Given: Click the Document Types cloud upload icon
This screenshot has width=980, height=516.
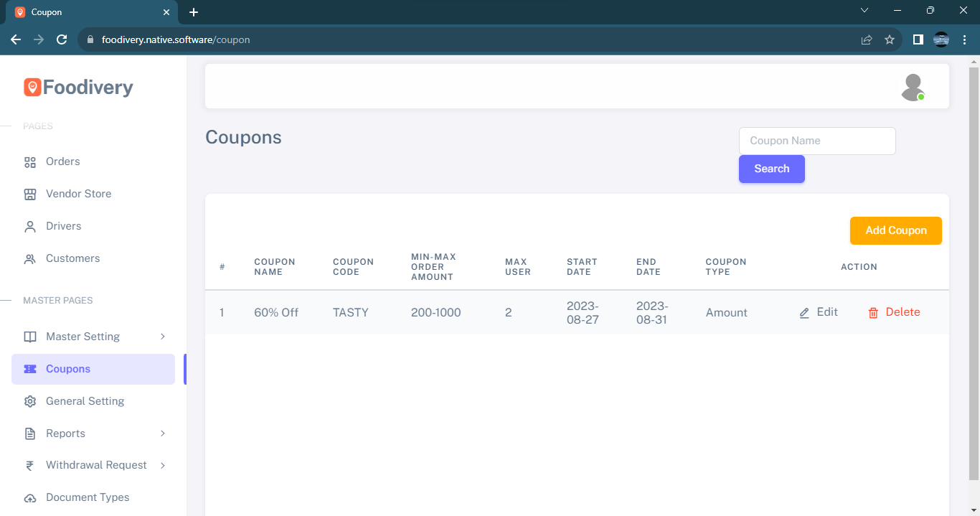Looking at the screenshot, I should point(30,498).
